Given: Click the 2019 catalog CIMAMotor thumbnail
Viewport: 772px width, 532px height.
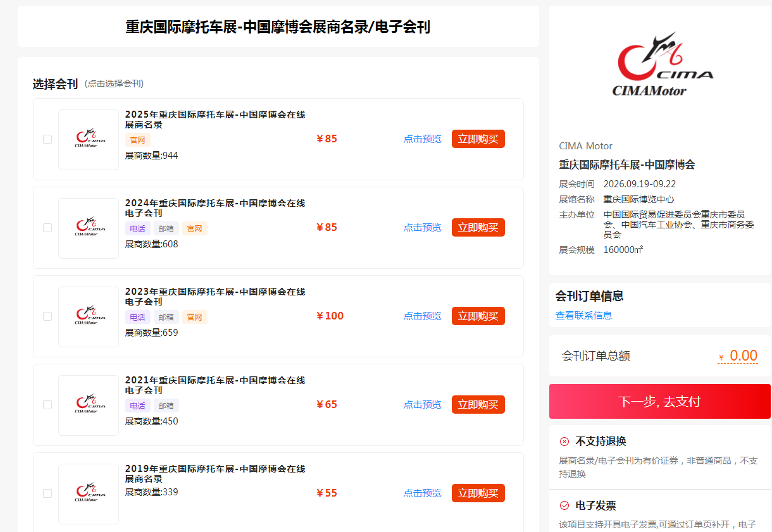Looking at the screenshot, I should pyautogui.click(x=89, y=494).
